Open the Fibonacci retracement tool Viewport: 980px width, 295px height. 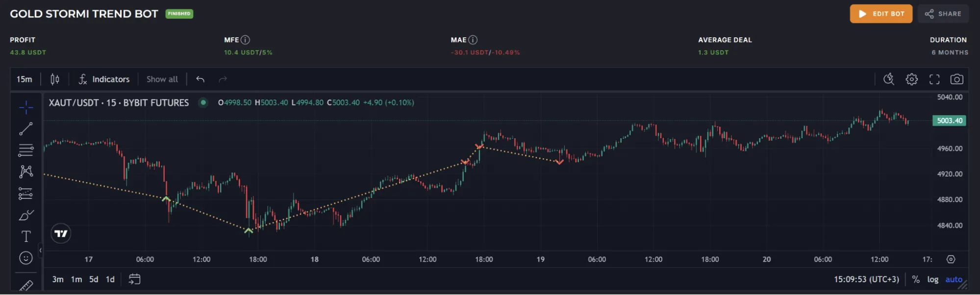(x=26, y=150)
